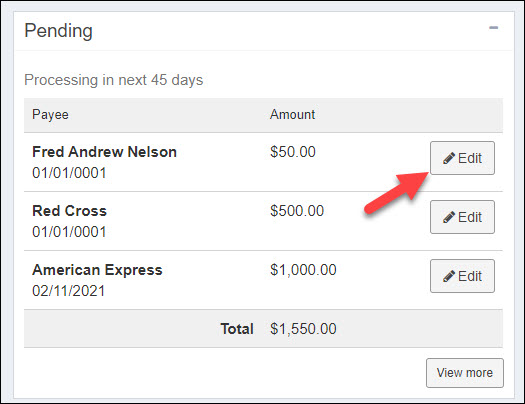Collapse the Pending panel with minus icon
The height and width of the screenshot is (404, 525).
(x=494, y=28)
